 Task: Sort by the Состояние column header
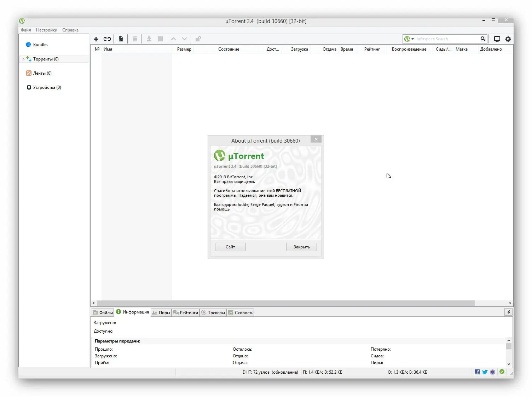[229, 49]
